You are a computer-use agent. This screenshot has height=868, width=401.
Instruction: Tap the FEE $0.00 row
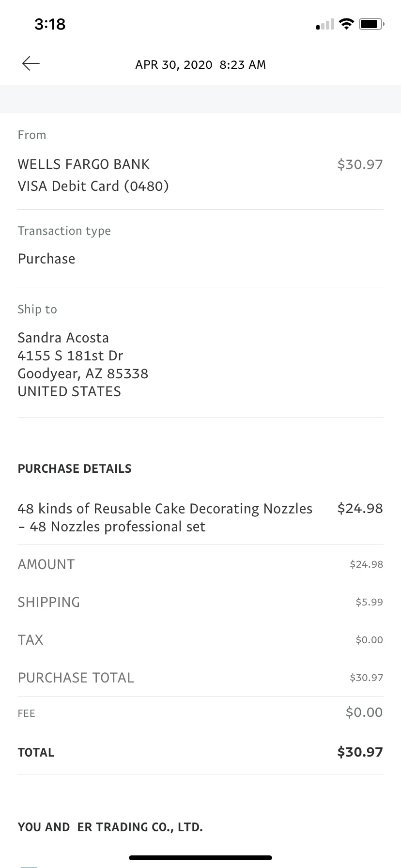200,713
